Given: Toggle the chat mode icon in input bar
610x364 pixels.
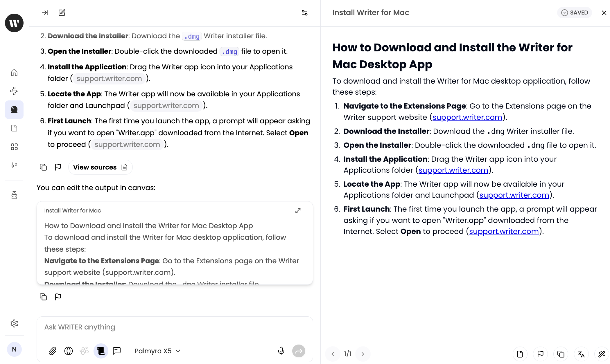Looking at the screenshot, I should coord(117,351).
